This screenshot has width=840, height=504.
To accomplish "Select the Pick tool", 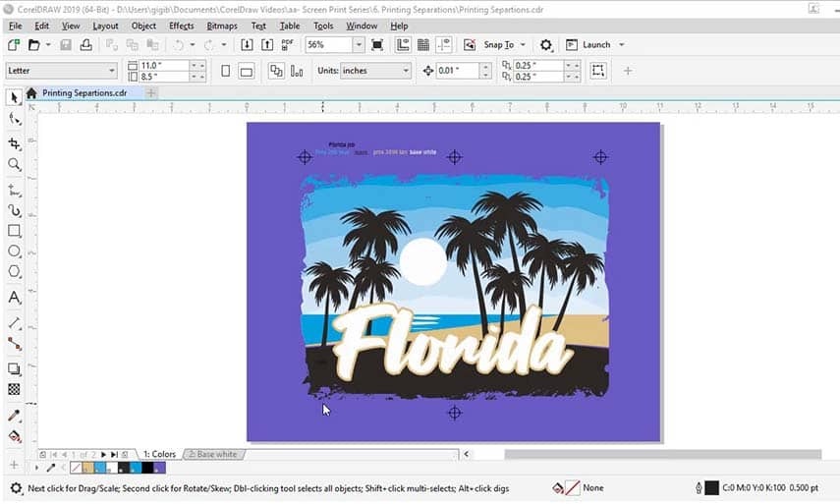I will click(15, 97).
